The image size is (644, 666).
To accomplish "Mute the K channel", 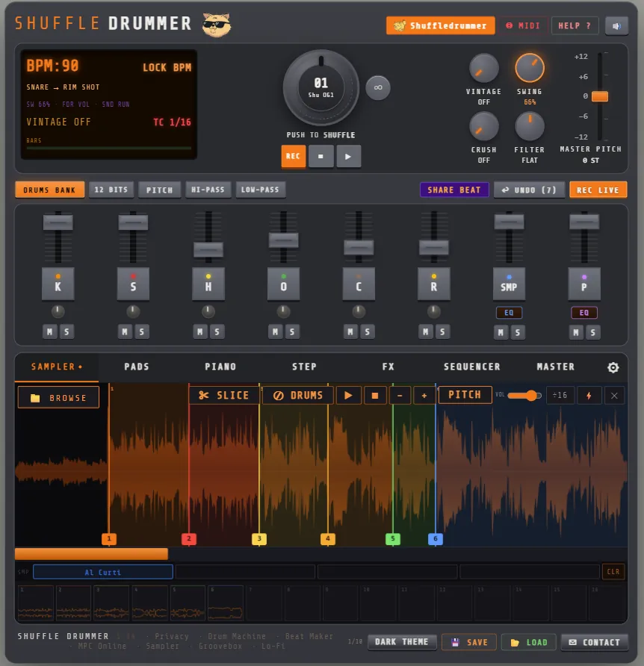I will tap(50, 332).
